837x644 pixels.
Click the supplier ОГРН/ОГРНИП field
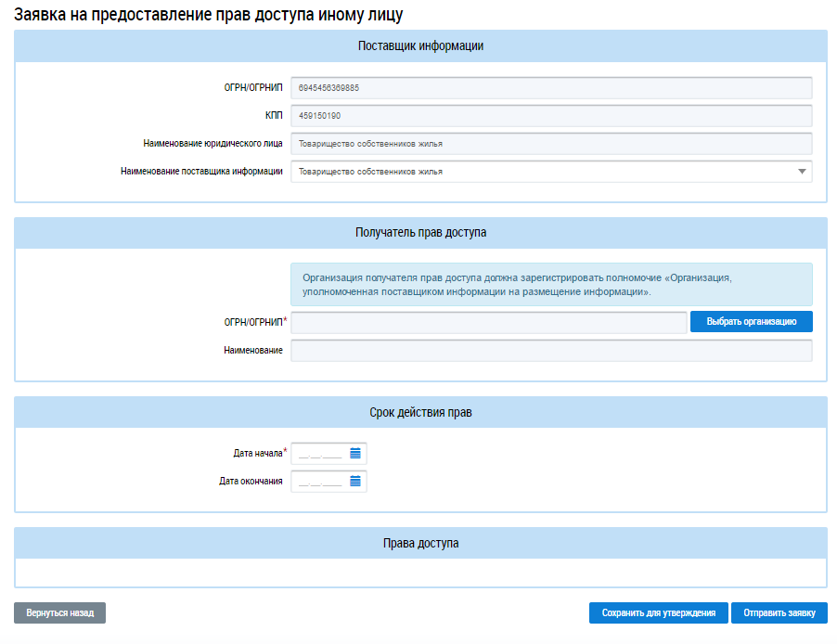click(551, 88)
